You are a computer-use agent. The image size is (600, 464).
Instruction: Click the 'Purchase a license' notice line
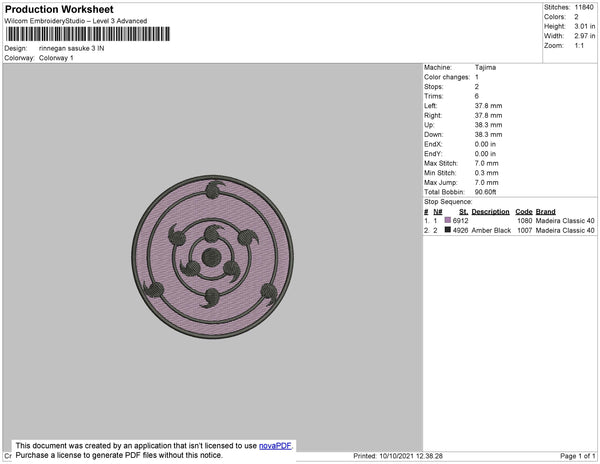(119, 455)
